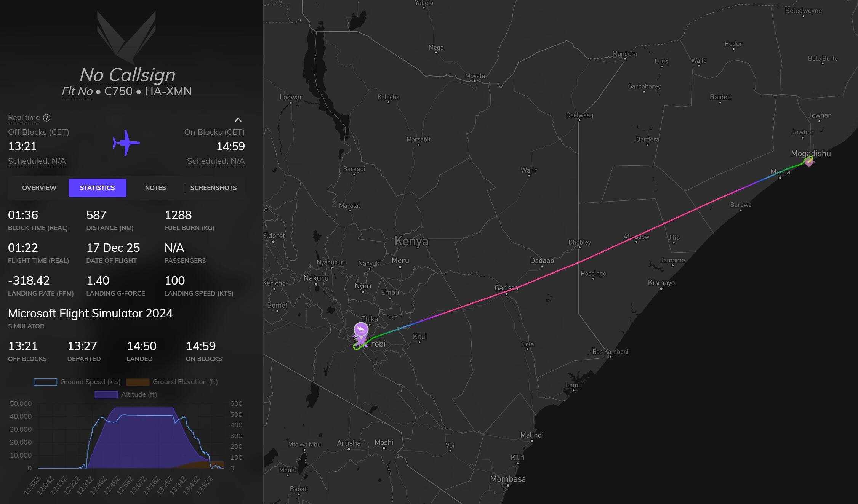The height and width of the screenshot is (504, 858).
Task: Click the landing marker pin near Nairobi
Action: (361, 329)
